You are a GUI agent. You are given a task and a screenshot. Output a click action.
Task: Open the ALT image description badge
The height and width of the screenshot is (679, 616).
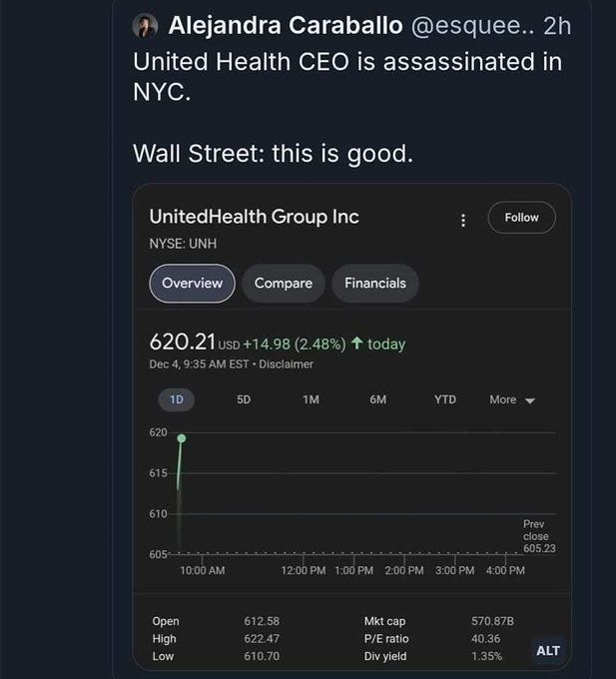point(547,650)
